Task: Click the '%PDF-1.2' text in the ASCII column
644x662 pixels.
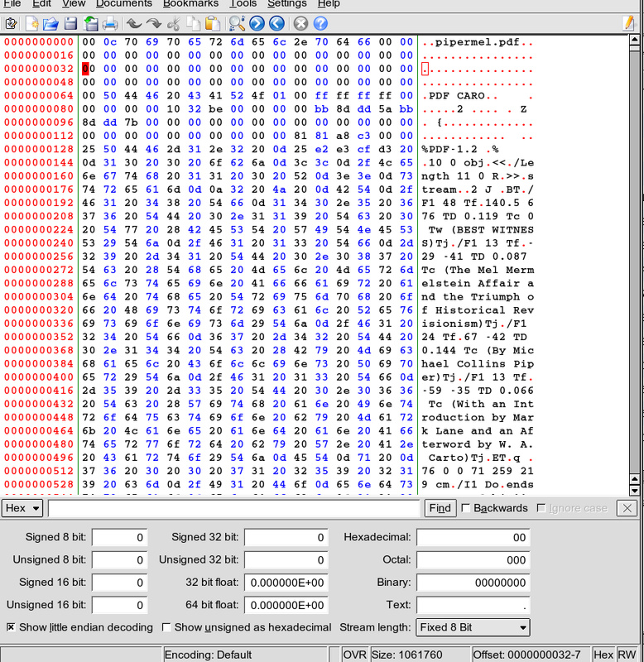Action: (x=449, y=149)
